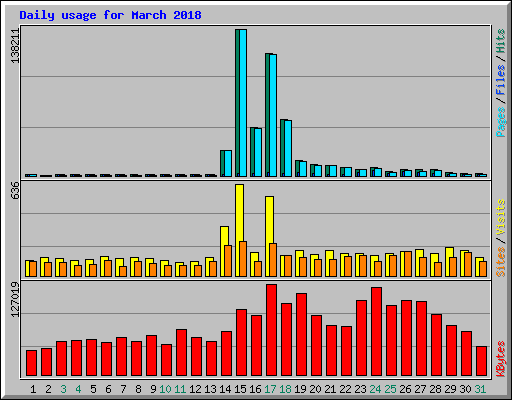Click day label 28 on the x-axis

point(435,389)
